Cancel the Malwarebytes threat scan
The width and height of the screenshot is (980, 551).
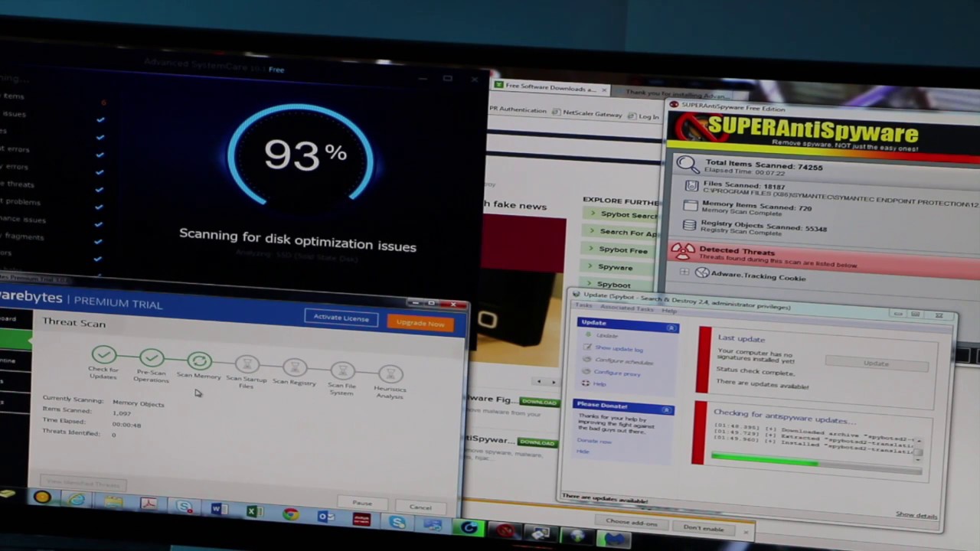pyautogui.click(x=420, y=507)
